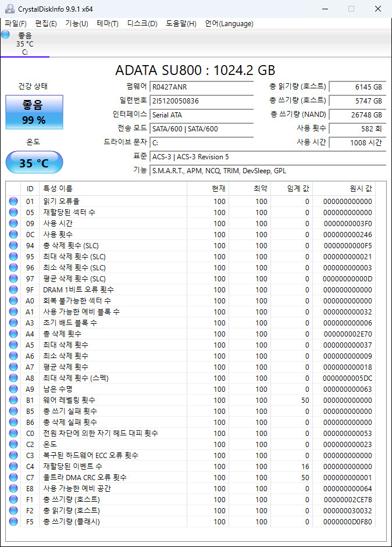The image size is (392, 547).
Task: Click the 현재 column header
Action: click(208, 189)
